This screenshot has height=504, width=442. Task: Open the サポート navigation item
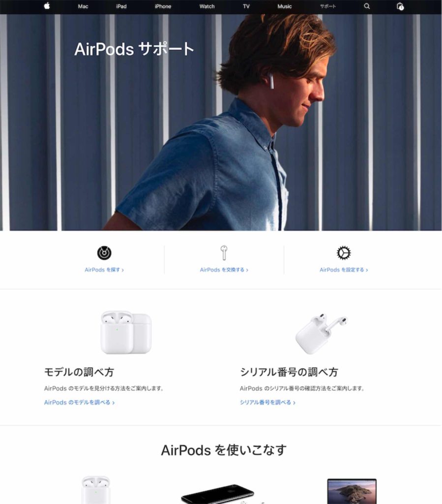pos(328,6)
